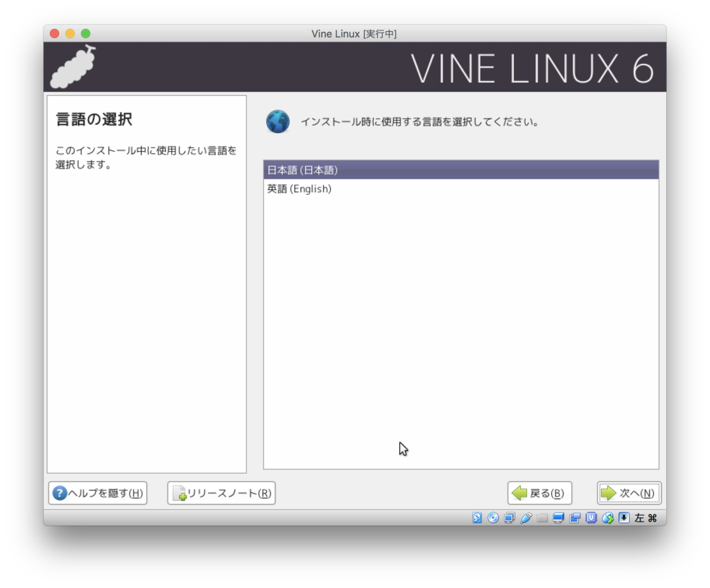Click the CPU virtualization chip icon
Image resolution: width=710 pixels, height=588 pixels.
[x=591, y=518]
